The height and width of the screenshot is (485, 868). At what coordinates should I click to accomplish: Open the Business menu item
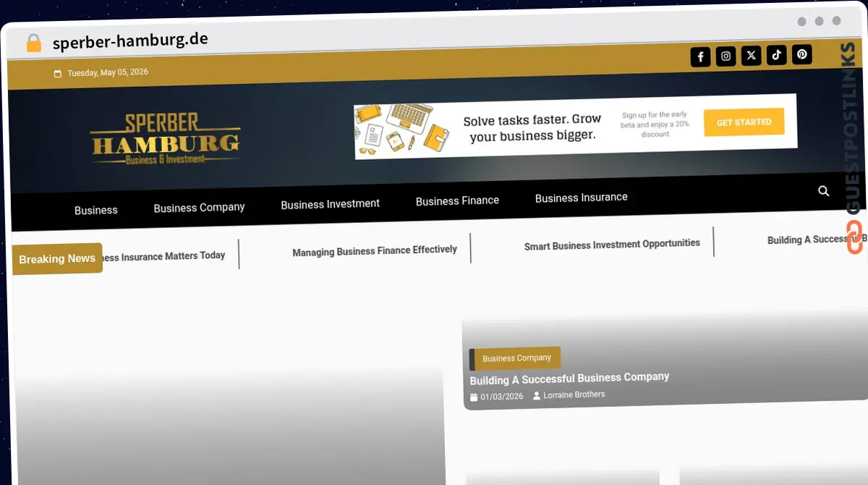tap(95, 210)
